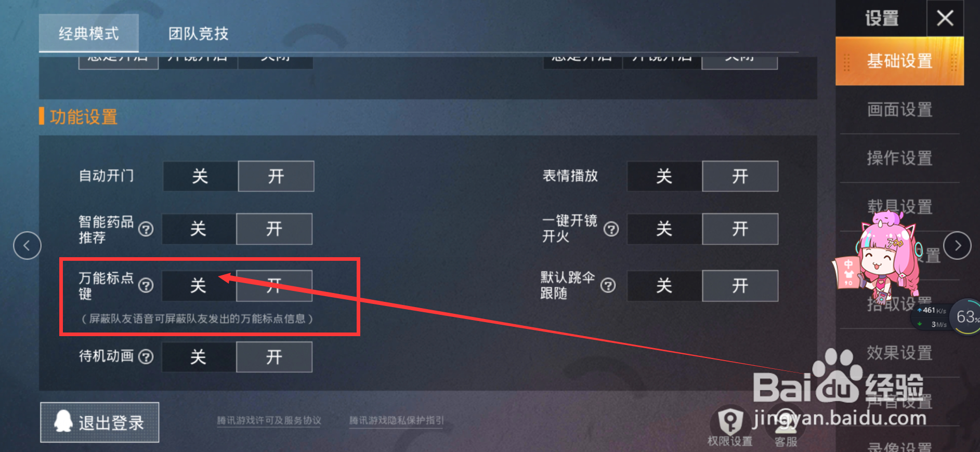Click help icon next to 待机动画

(x=146, y=357)
